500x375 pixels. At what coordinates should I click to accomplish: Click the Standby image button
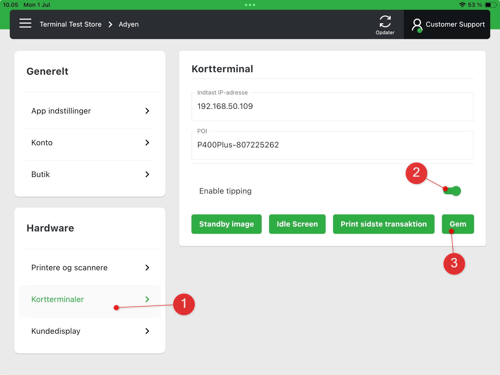click(226, 224)
